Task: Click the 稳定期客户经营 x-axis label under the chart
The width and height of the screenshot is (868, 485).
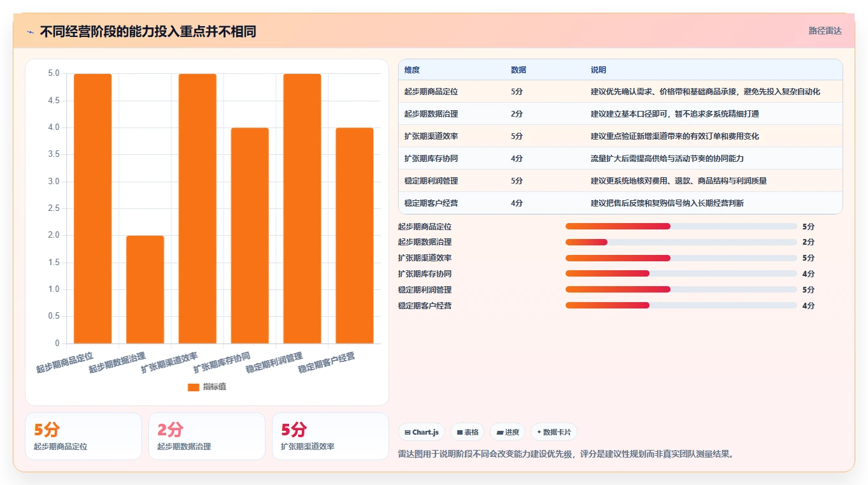Action: pos(327,362)
